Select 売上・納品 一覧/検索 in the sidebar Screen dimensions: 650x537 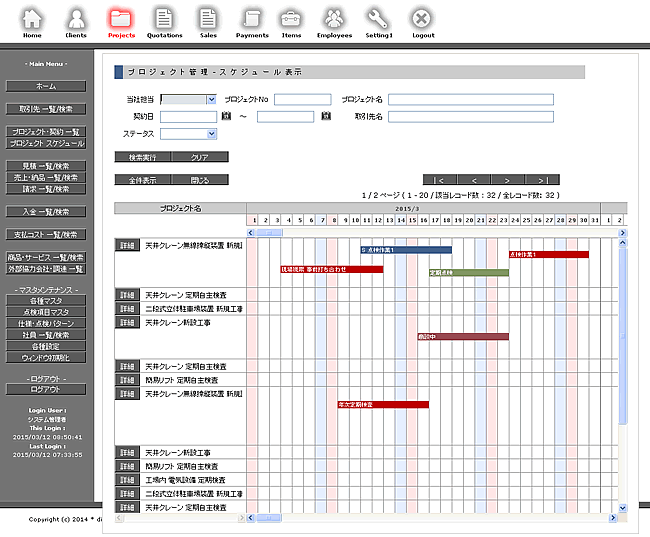pyautogui.click(x=46, y=177)
